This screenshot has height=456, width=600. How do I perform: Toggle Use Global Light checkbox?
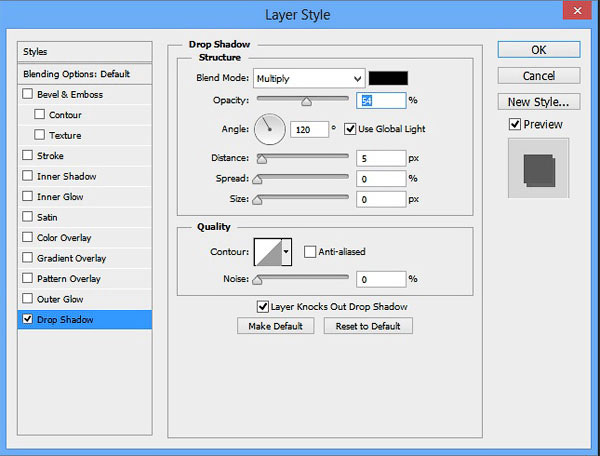(x=350, y=128)
